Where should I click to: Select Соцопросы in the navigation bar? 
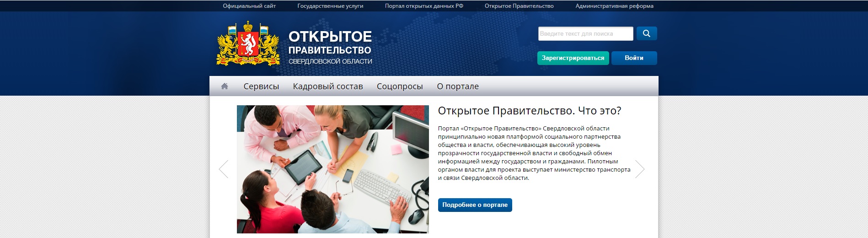coord(399,87)
